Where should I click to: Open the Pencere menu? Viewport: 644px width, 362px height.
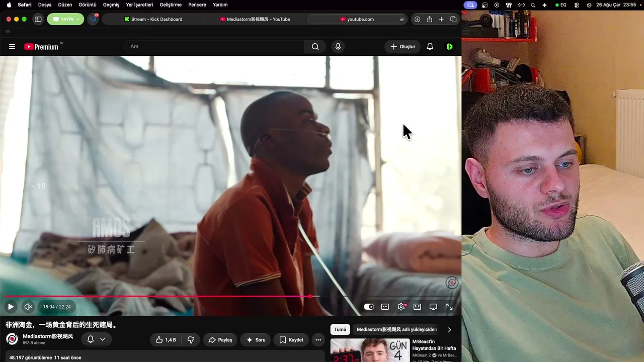pyautogui.click(x=197, y=5)
